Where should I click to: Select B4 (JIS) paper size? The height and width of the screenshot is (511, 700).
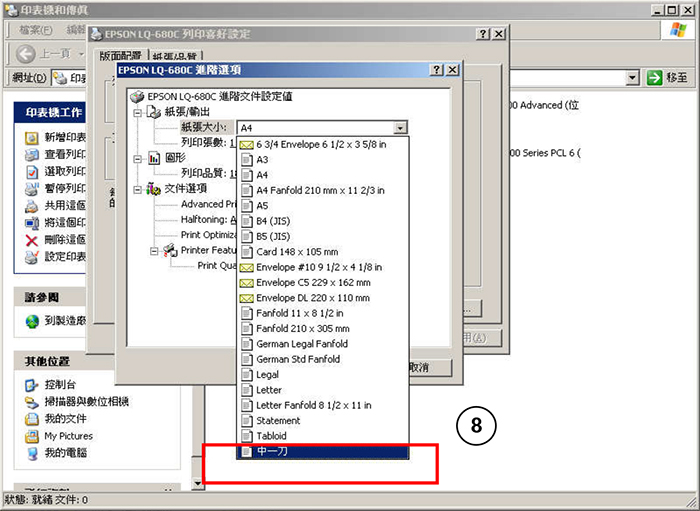pyautogui.click(x=322, y=221)
